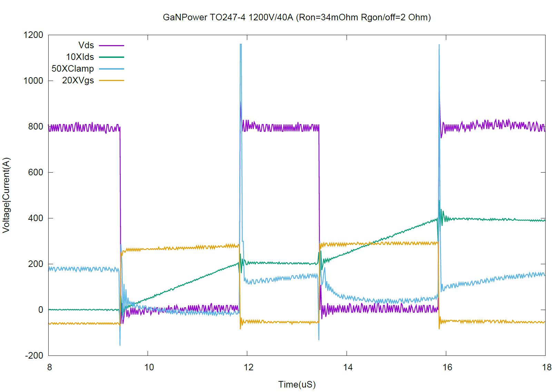Click x-axis tick label 8
The width and height of the screenshot is (559, 392).
pyautogui.click(x=50, y=367)
